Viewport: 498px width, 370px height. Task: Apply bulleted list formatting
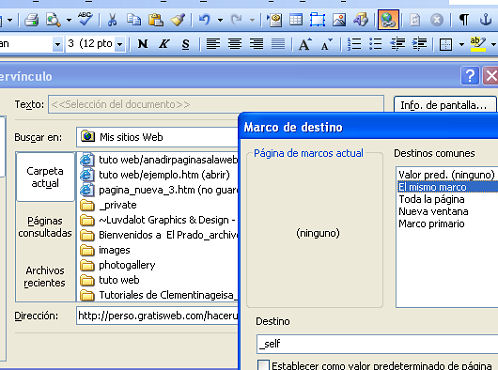(x=376, y=44)
